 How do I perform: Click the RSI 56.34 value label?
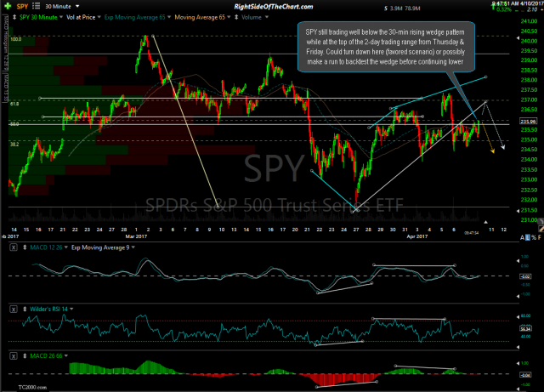coord(525,328)
